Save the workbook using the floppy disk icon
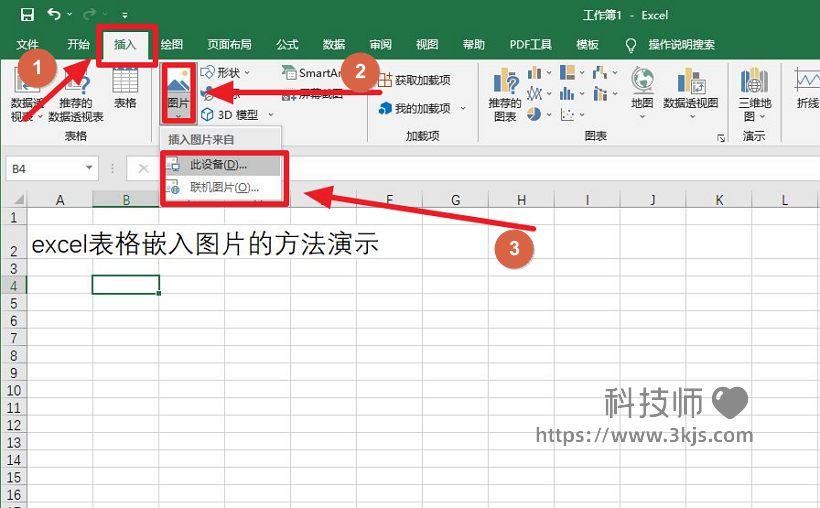Screen dimensions: 820x508 pyautogui.click(x=27, y=15)
